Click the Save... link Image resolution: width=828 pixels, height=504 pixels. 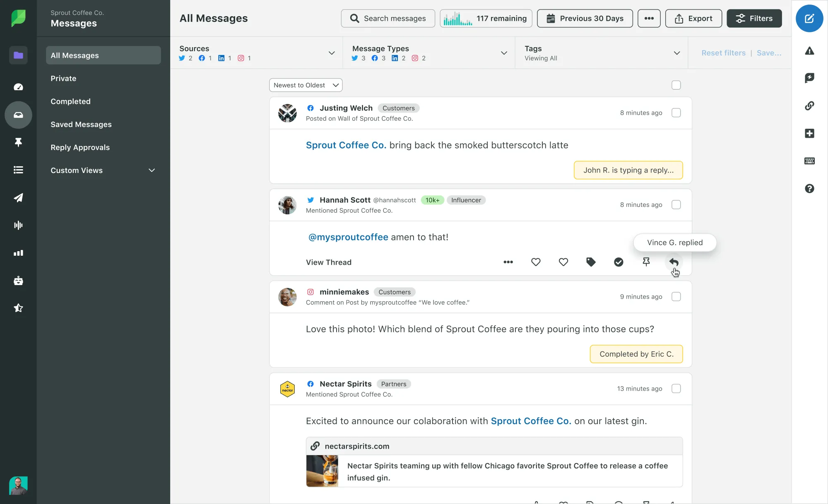[769, 53]
